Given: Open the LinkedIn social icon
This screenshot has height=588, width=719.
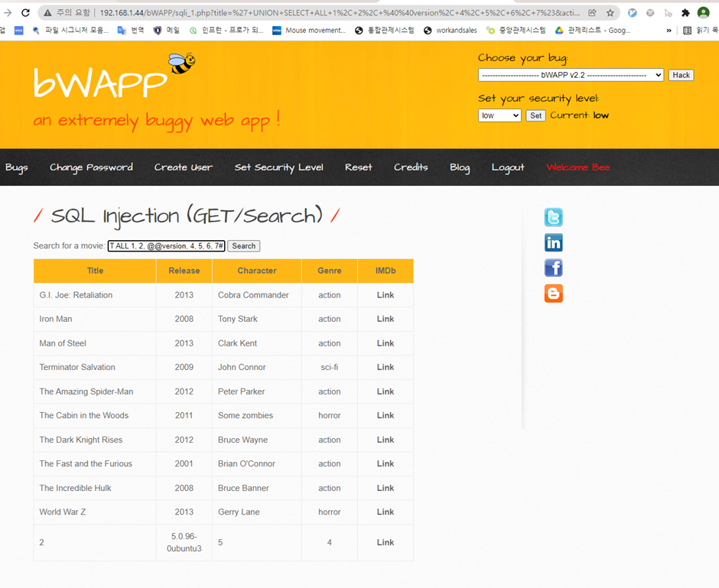Looking at the screenshot, I should tap(554, 243).
